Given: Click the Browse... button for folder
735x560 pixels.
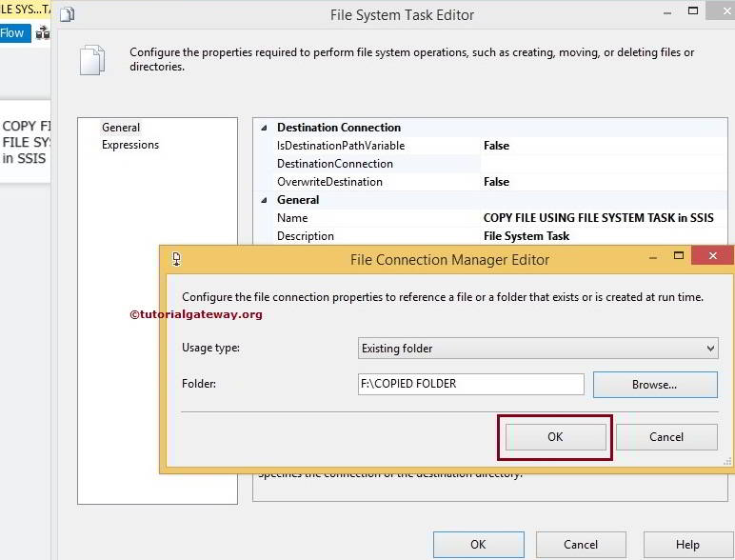Looking at the screenshot, I should [x=655, y=385].
